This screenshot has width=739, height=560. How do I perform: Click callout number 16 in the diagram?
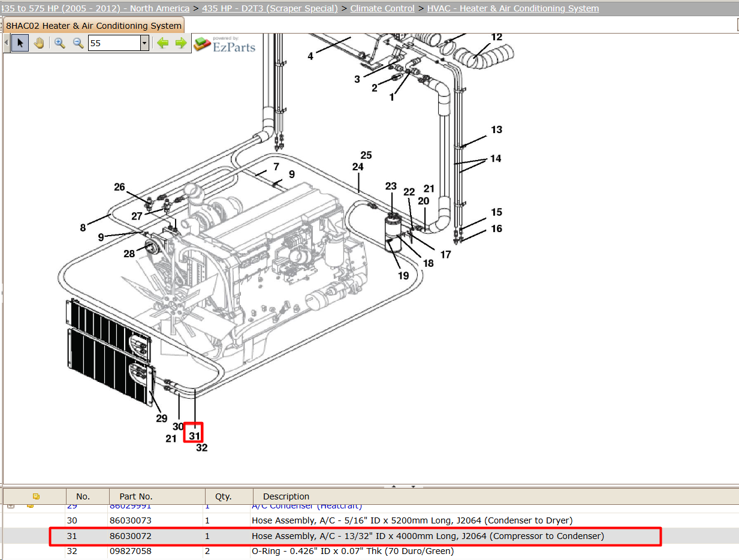pos(496,228)
